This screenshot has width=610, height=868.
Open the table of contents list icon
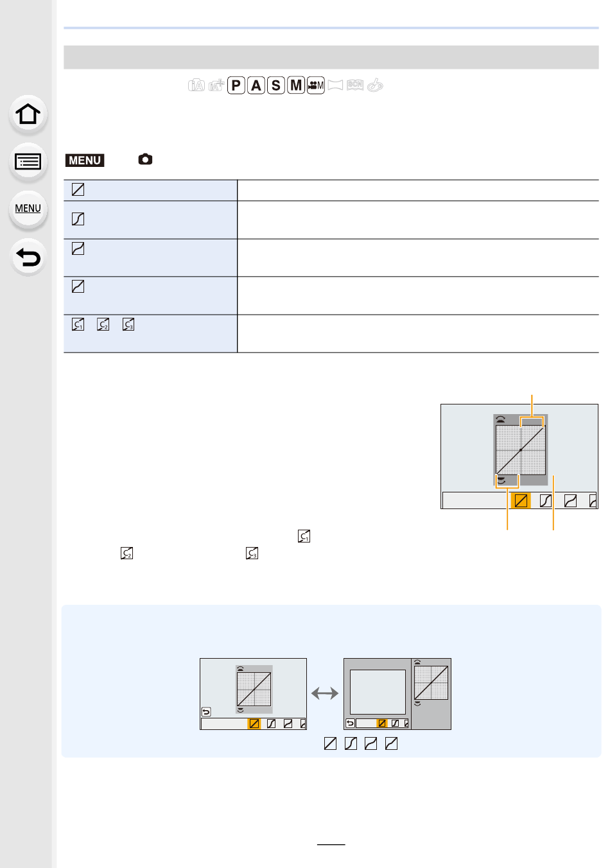pyautogui.click(x=28, y=162)
